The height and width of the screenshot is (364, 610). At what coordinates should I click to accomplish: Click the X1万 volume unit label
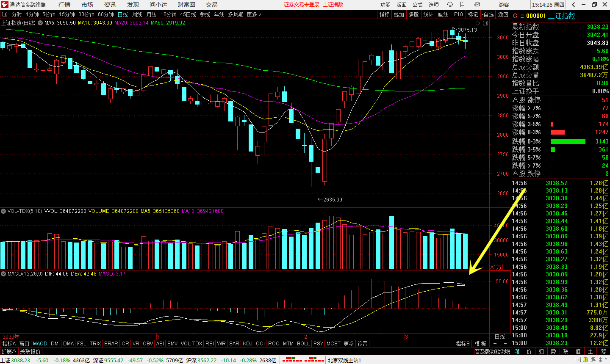tap(496, 267)
